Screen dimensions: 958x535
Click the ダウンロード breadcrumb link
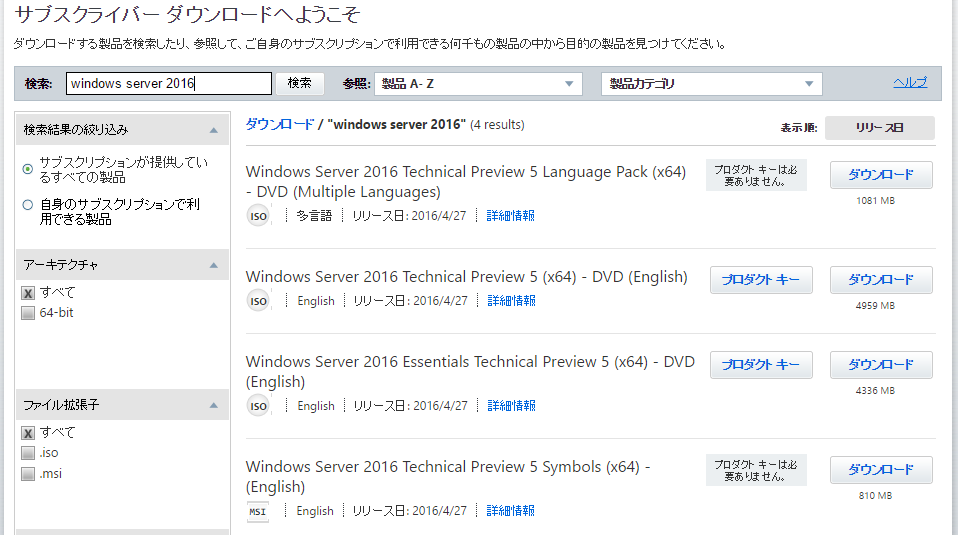tap(279, 125)
